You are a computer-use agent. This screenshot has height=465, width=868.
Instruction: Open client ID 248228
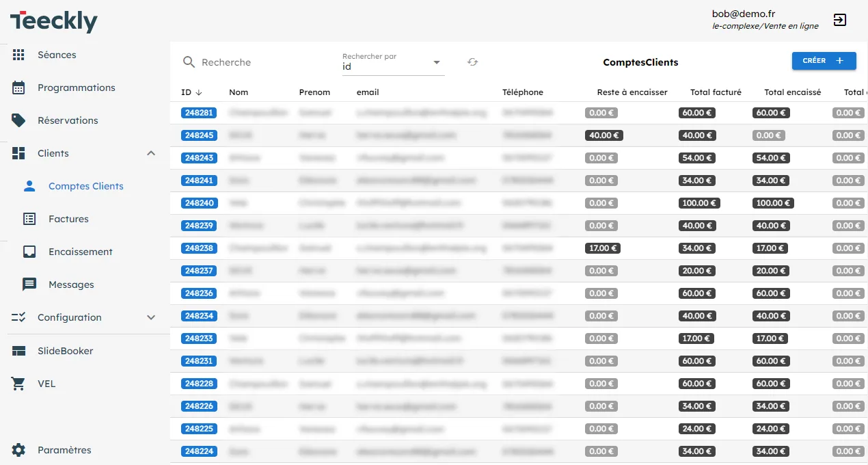point(199,384)
